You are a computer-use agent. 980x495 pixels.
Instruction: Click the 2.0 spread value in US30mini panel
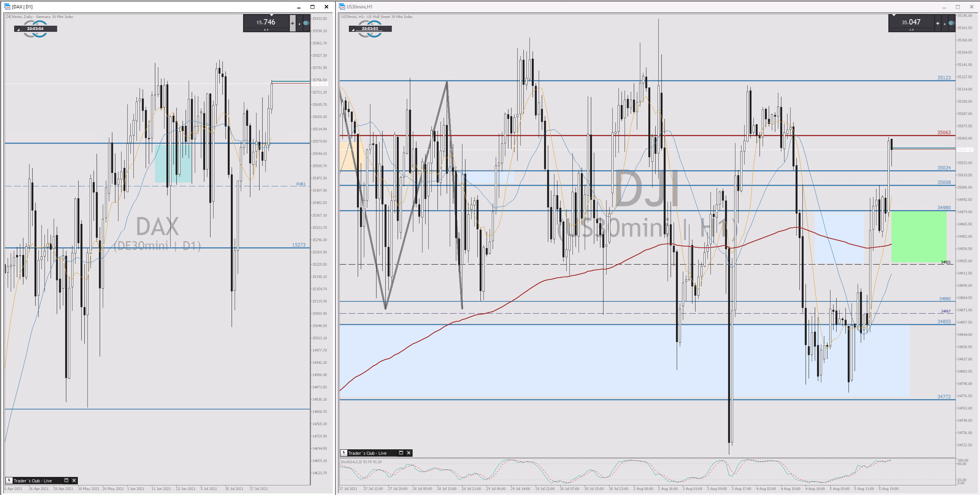click(911, 30)
